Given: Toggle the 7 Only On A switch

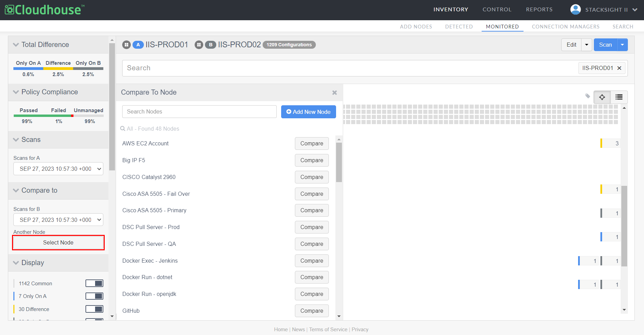Looking at the screenshot, I should pos(94,296).
